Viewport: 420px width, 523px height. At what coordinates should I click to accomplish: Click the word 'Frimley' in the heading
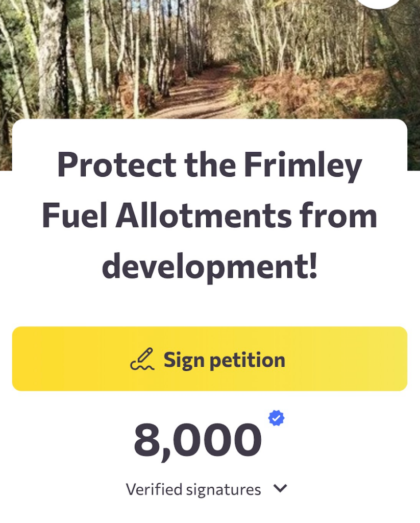[x=303, y=165]
